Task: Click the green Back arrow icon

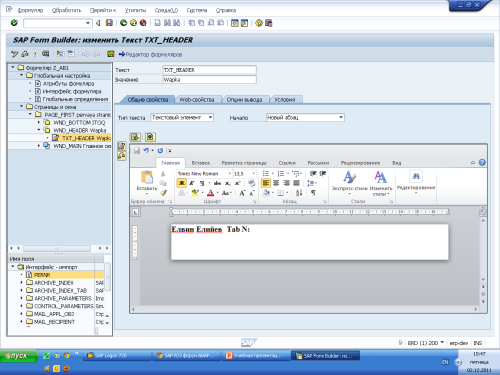Action: 123,23
